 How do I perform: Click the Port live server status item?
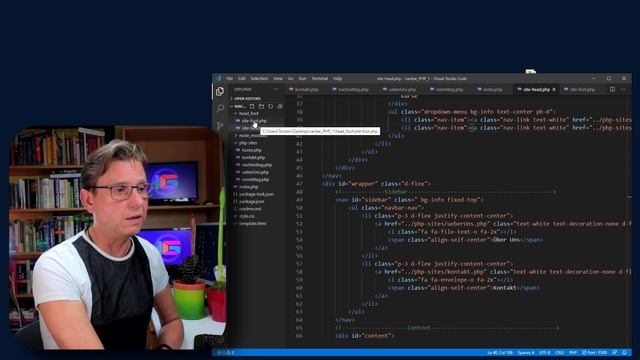point(595,353)
